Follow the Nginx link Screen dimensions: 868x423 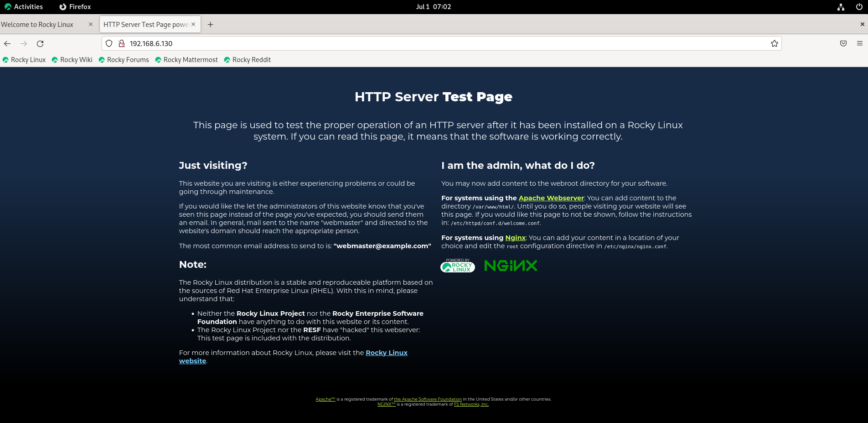point(515,238)
